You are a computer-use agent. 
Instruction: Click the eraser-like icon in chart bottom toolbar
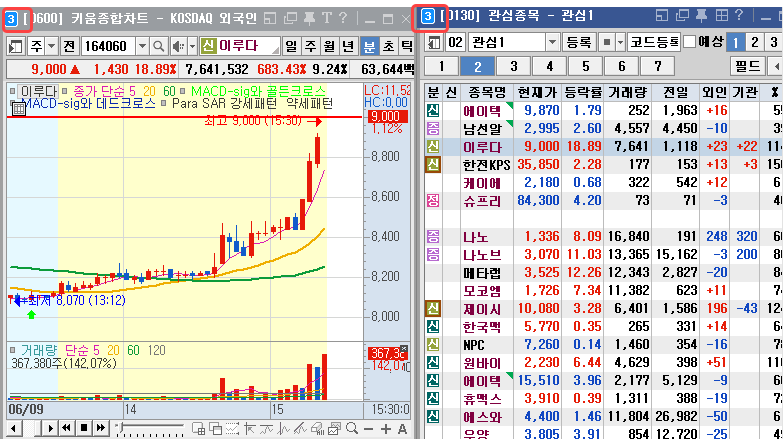318,428
